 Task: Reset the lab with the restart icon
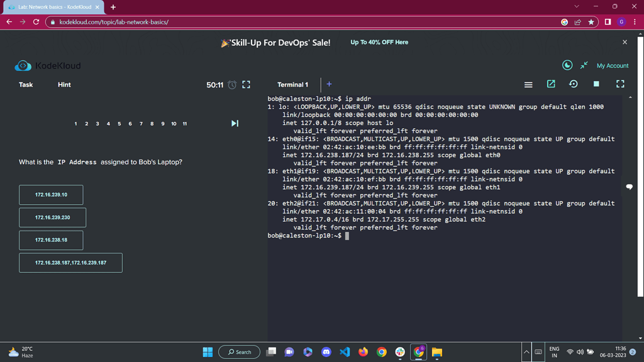tap(574, 84)
